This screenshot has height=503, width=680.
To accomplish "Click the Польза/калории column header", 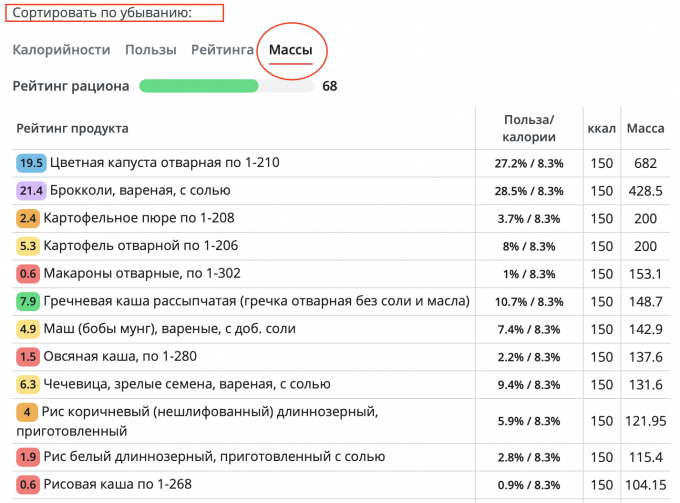I will 528,128.
